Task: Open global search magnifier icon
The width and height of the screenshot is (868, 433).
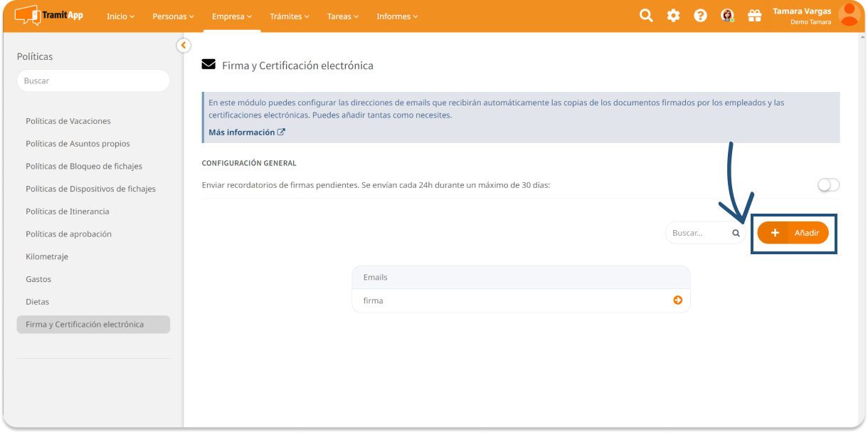Action: coord(646,16)
